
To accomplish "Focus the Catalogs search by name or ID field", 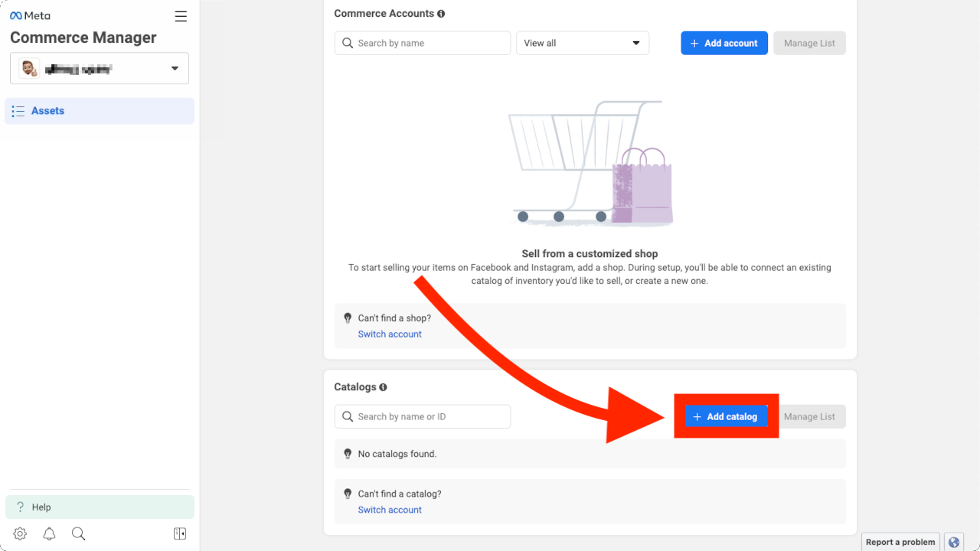I will point(423,416).
